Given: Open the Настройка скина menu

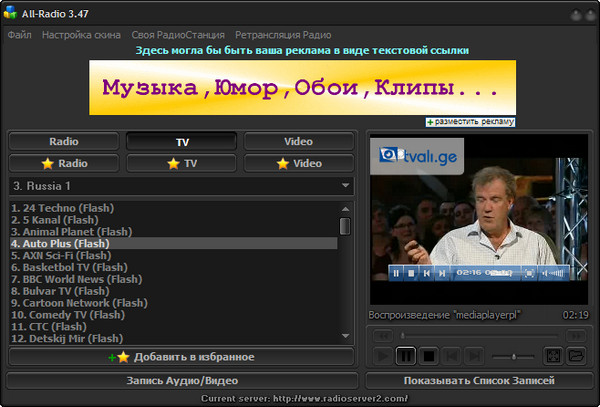Looking at the screenshot, I should [81, 35].
